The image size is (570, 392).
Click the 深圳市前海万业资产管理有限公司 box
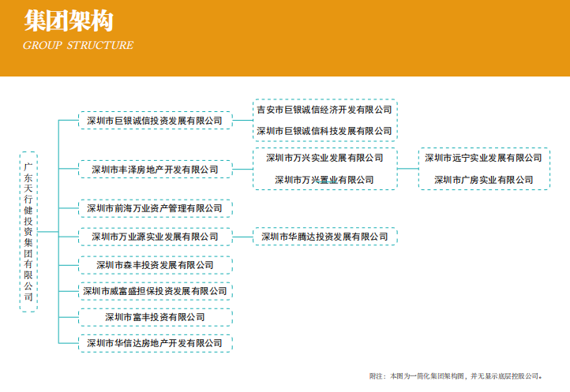click(155, 209)
